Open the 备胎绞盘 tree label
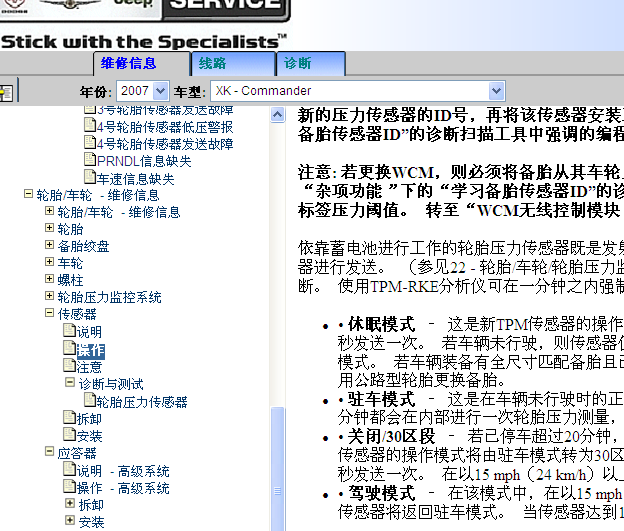The height and width of the screenshot is (531, 624). coord(83,246)
